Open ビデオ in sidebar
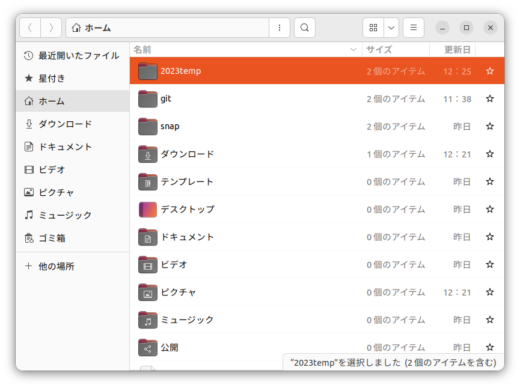Screen dimensions: 520x388 (73, 170)
